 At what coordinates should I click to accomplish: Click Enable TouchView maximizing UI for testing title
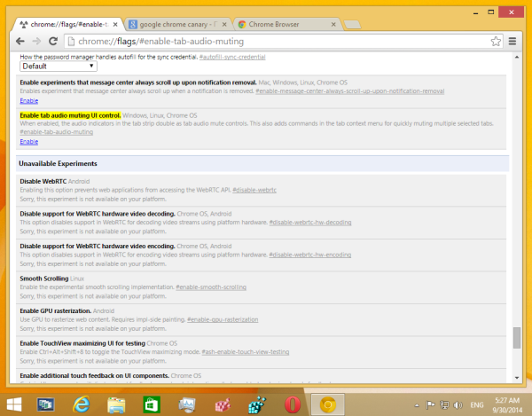[82, 343]
